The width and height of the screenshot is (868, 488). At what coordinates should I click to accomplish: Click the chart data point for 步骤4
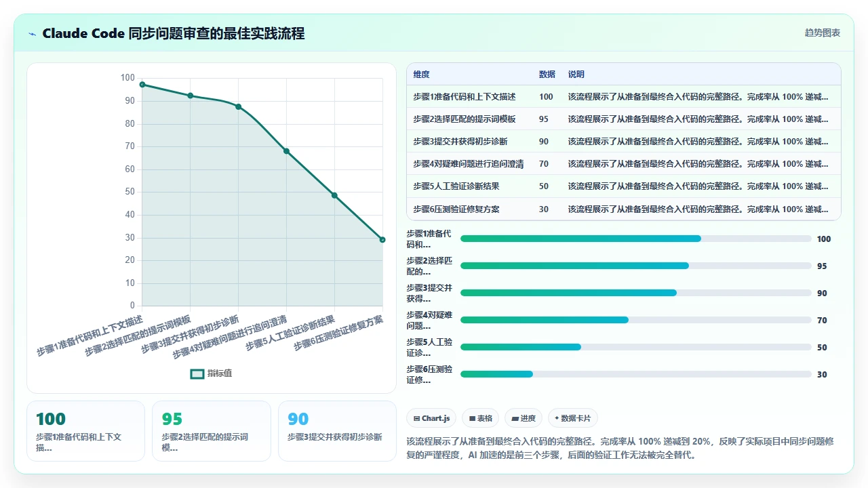pos(286,151)
